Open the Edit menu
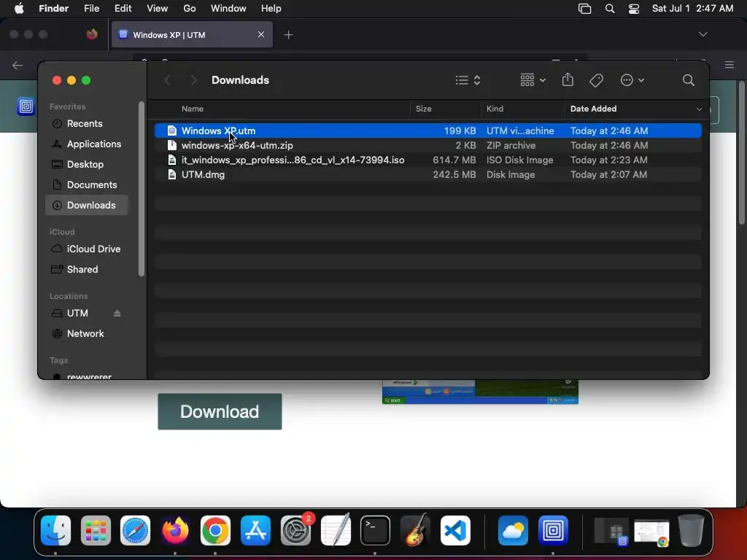 coord(123,9)
